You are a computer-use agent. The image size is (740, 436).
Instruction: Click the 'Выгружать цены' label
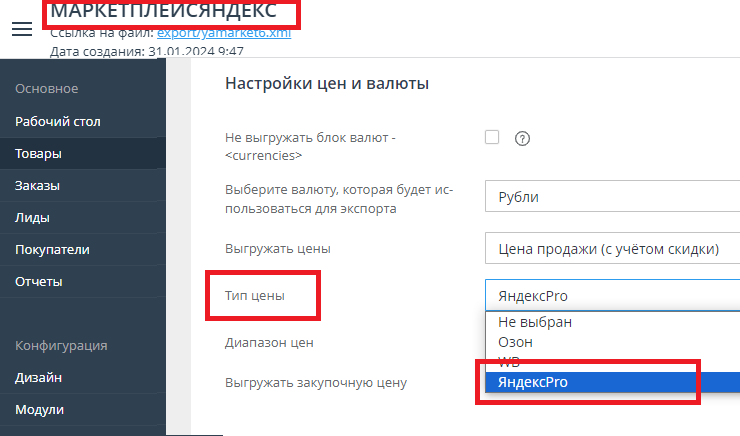[x=278, y=248]
